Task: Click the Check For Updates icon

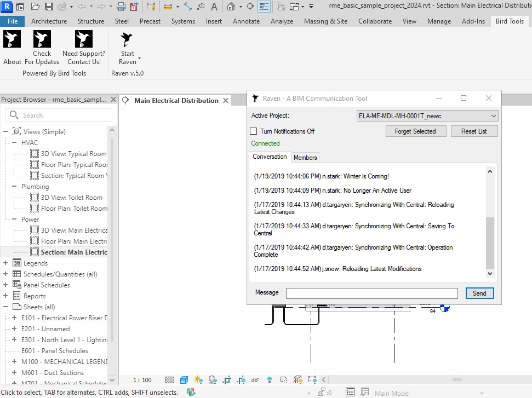Action: point(42,39)
